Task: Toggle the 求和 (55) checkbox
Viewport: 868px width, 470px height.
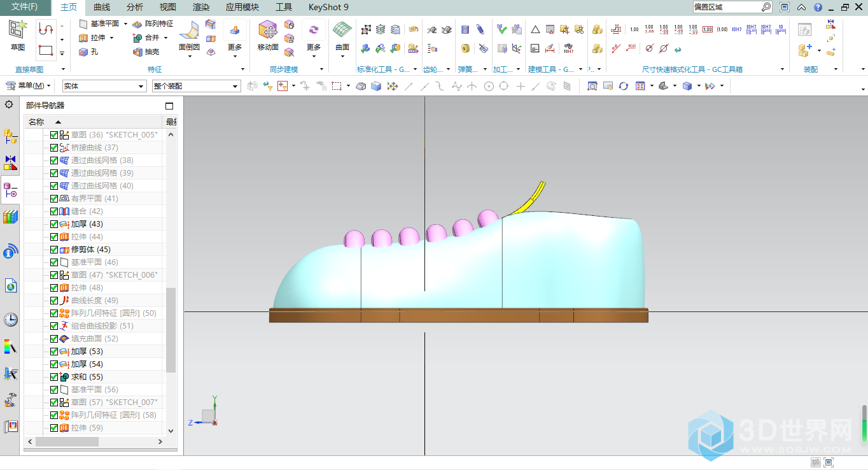Action: point(53,377)
